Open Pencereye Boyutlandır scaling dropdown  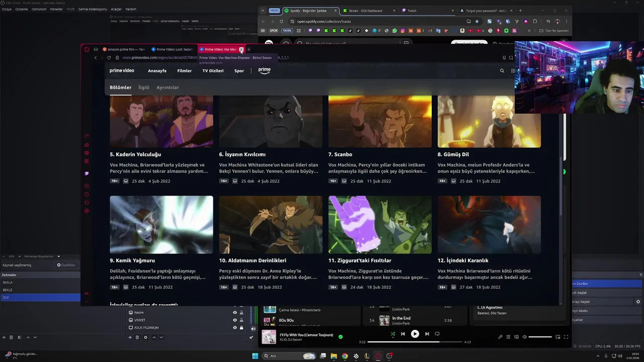tap(42, 256)
